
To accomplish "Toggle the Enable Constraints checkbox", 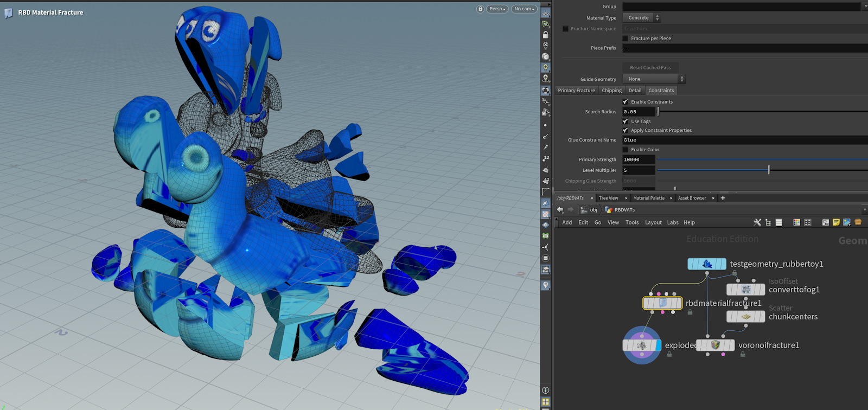I will point(625,102).
